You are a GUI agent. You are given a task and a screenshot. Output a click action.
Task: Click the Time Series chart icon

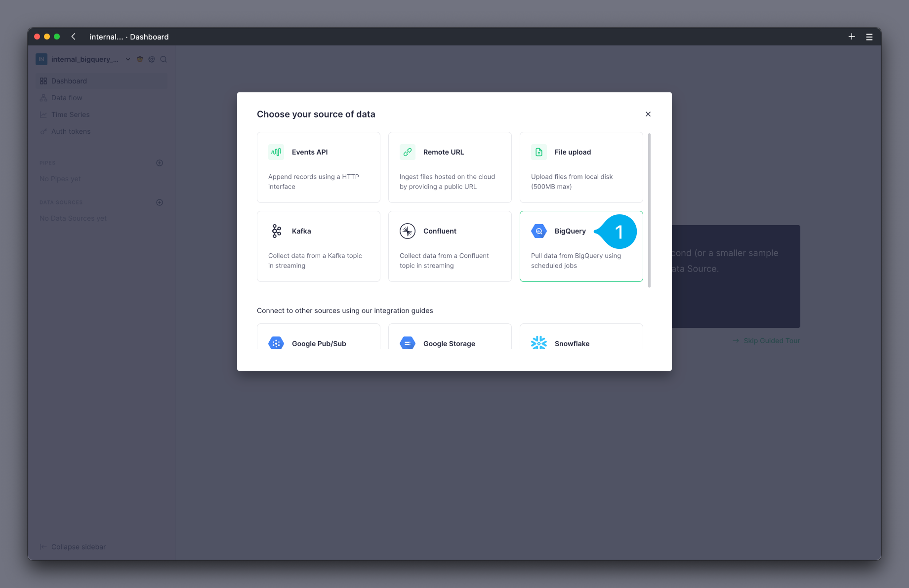tap(43, 115)
